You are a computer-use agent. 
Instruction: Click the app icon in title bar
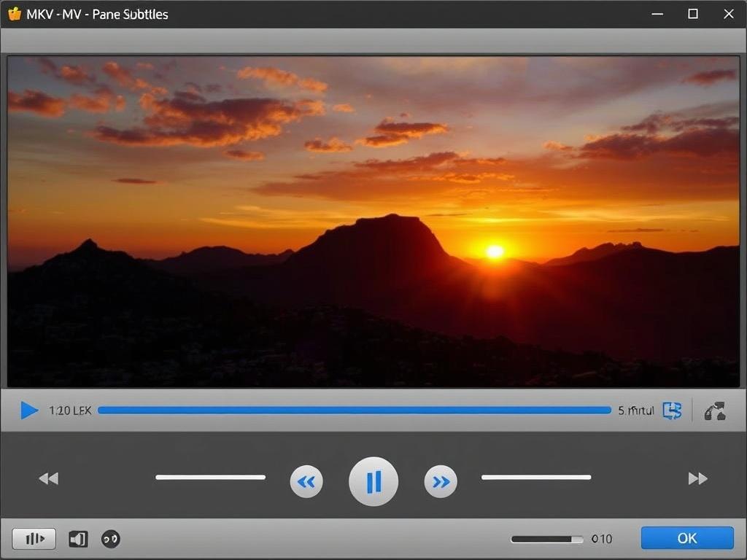point(15,14)
